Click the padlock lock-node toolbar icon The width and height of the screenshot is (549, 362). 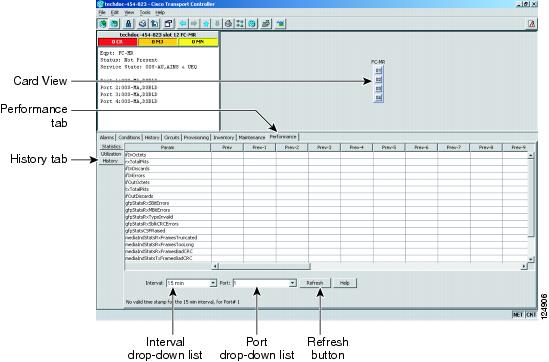click(128, 23)
